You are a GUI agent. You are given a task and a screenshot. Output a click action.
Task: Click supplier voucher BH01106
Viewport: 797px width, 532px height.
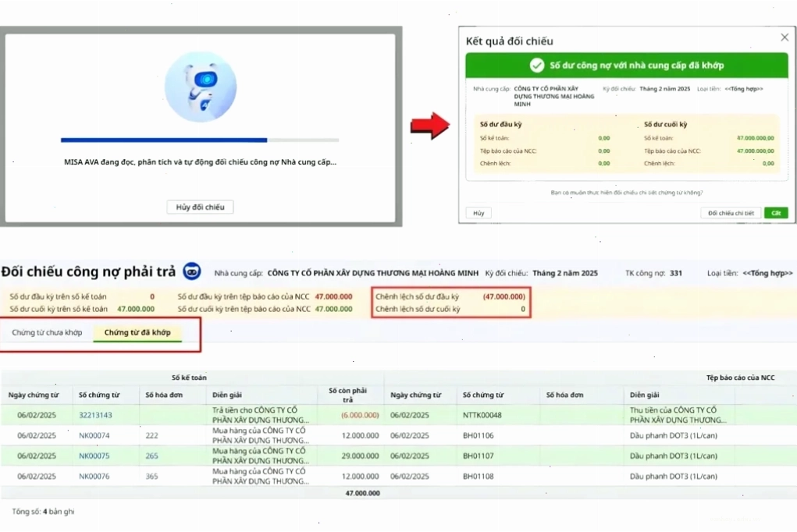[479, 435]
